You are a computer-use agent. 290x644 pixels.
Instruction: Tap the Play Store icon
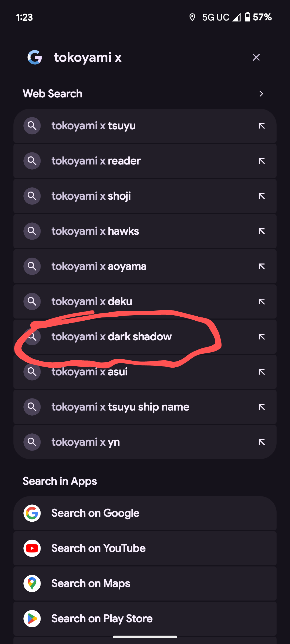32,619
